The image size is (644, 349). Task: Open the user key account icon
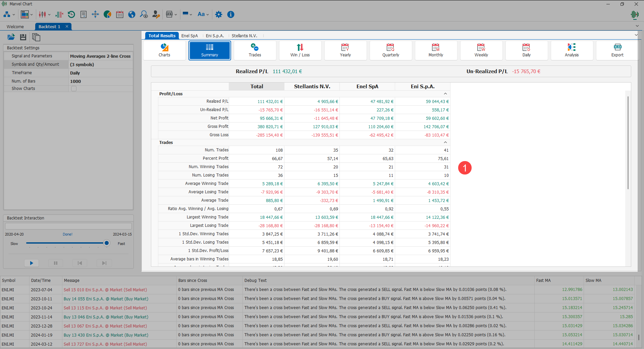pyautogui.click(x=156, y=14)
